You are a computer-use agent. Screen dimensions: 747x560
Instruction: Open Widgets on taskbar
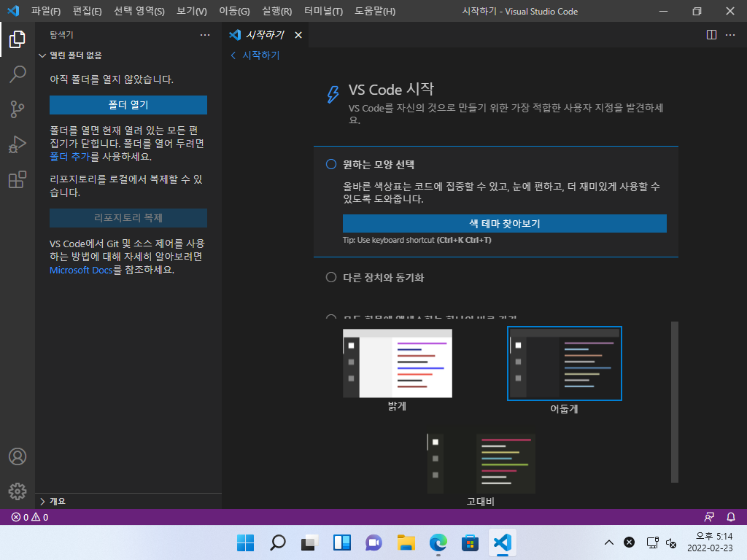[x=342, y=542]
